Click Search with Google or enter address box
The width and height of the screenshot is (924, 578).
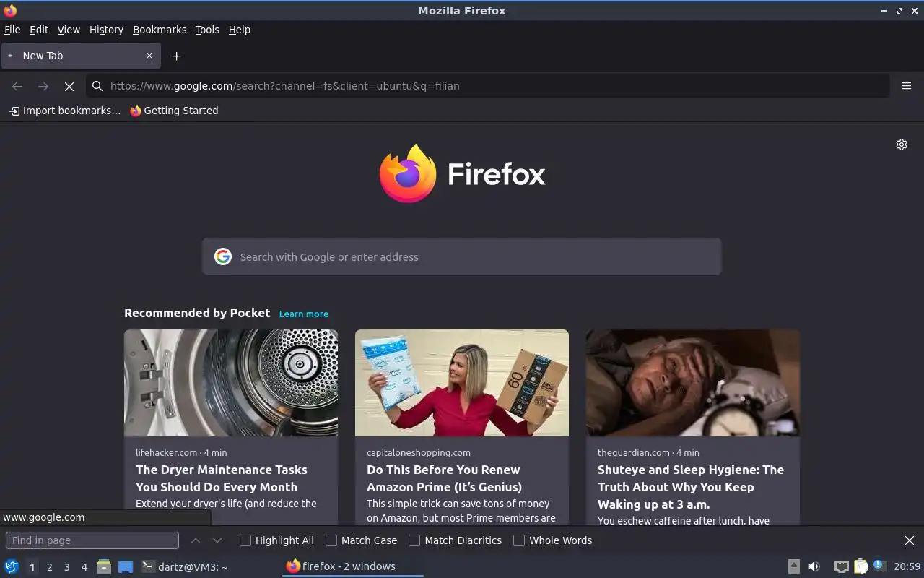[462, 256]
